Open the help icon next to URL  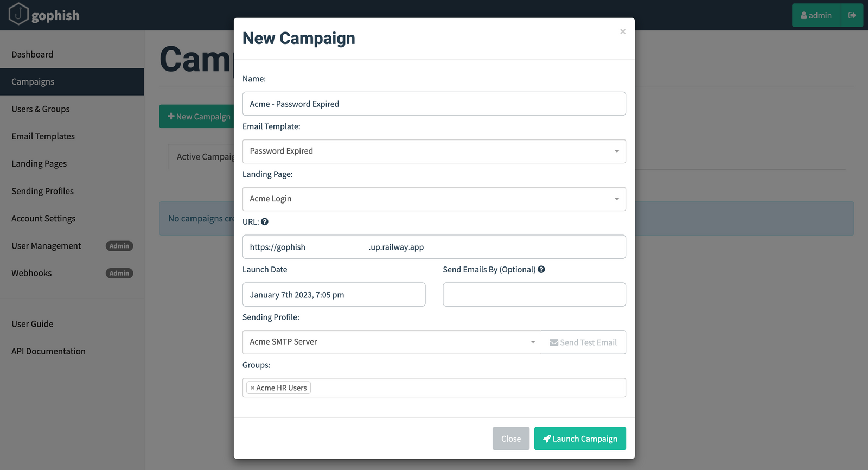265,221
